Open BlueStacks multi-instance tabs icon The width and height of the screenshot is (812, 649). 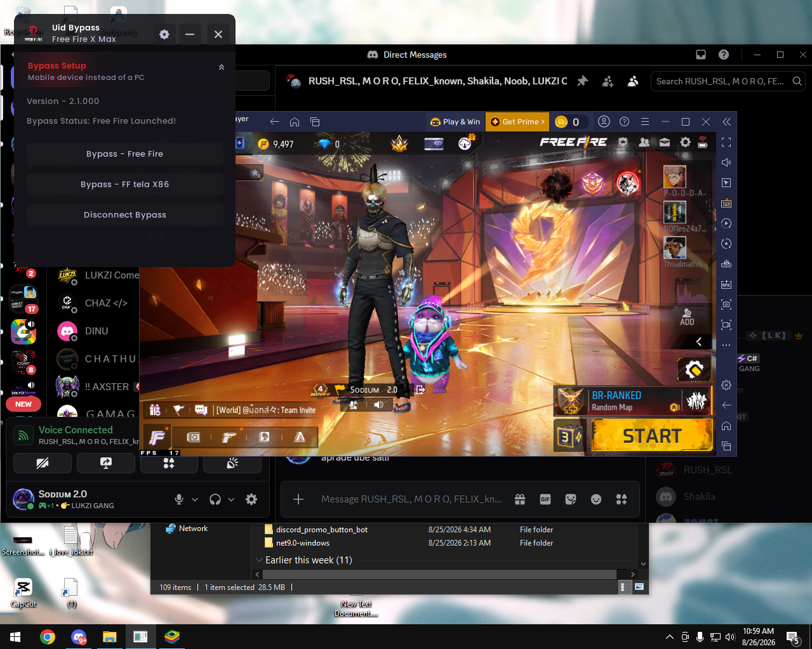point(315,122)
